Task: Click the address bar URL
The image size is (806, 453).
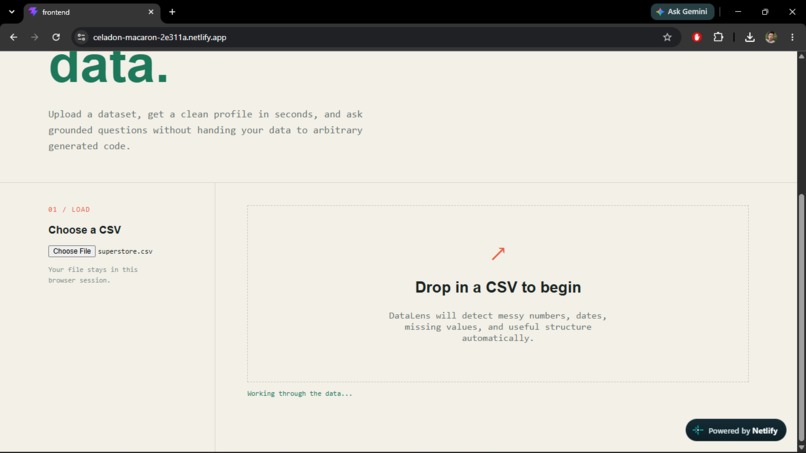Action: coord(159,37)
